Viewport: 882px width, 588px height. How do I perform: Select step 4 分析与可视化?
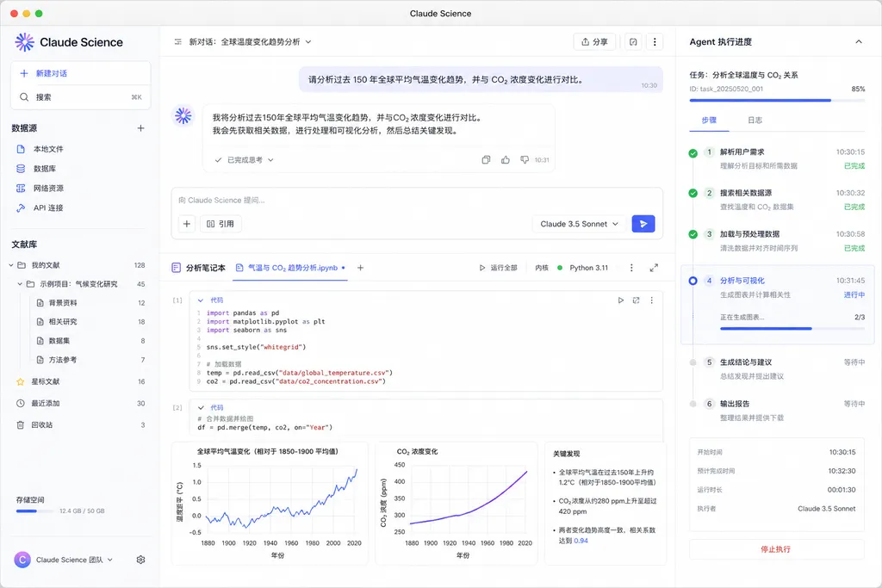coord(776,304)
